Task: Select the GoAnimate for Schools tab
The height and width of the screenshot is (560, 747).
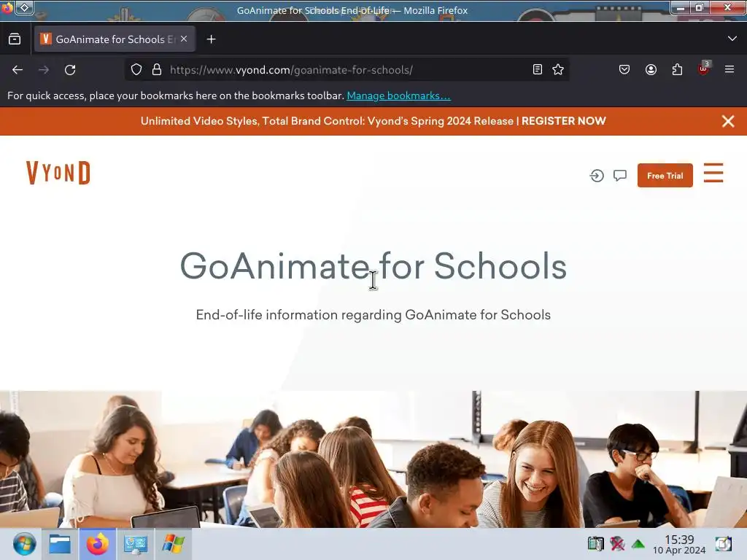Action: tap(115, 39)
